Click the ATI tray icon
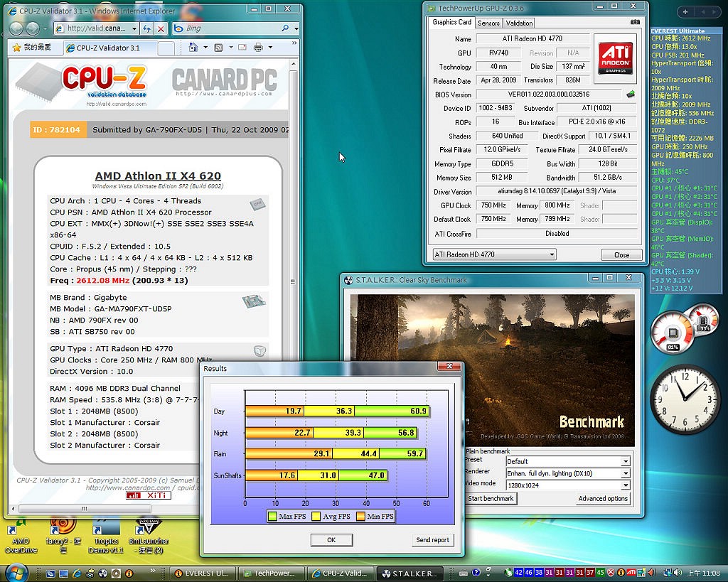Image resolution: width=728 pixels, height=582 pixels. pos(631,573)
